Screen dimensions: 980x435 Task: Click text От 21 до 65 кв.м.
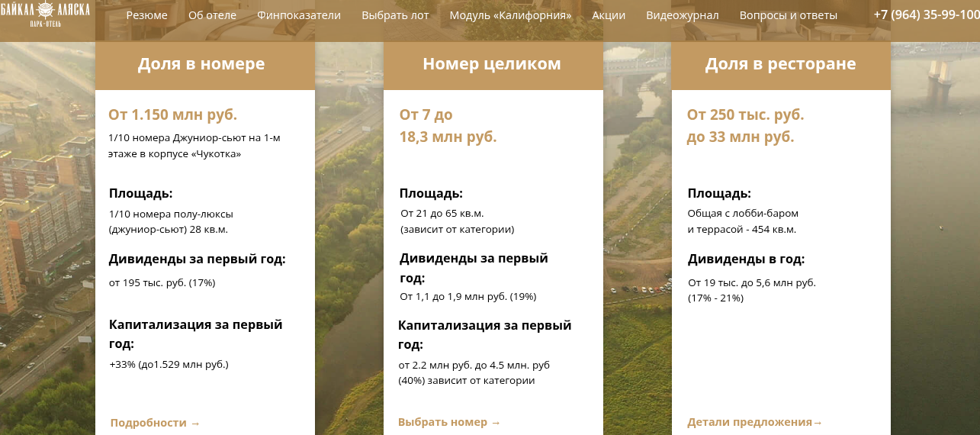click(442, 213)
